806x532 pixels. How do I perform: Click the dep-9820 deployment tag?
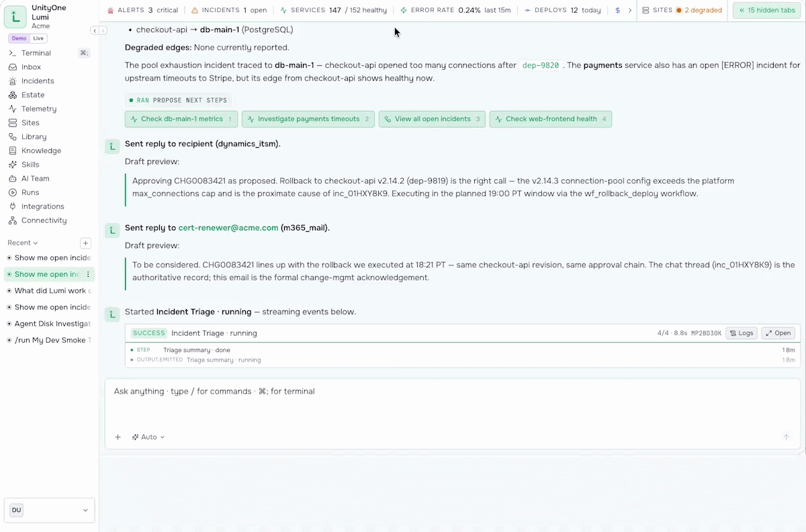[x=541, y=66]
